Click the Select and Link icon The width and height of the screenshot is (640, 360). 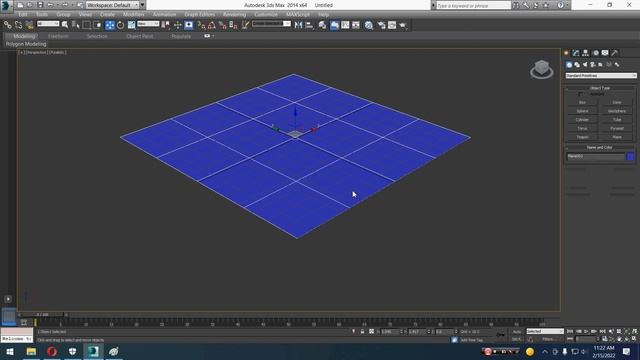[x=7, y=25]
